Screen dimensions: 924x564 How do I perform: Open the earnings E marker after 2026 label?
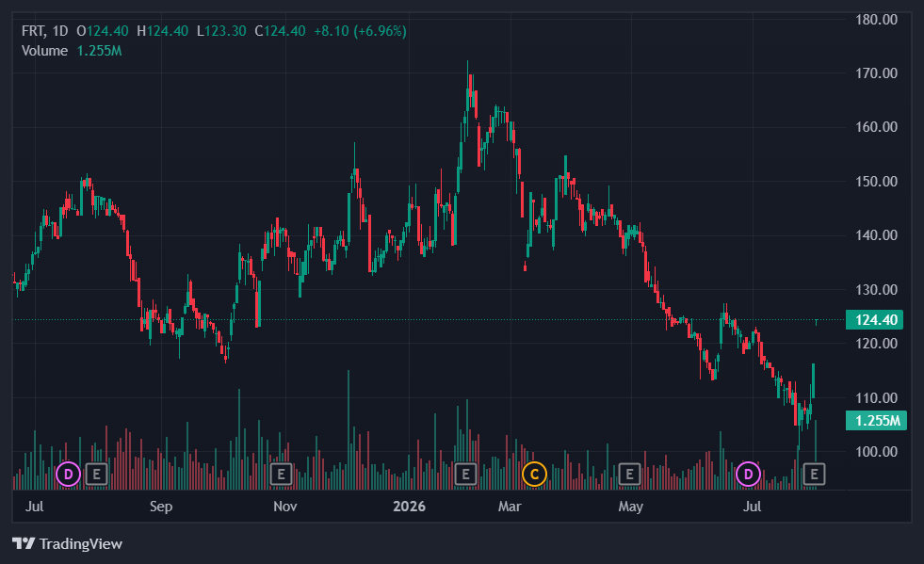pyautogui.click(x=465, y=474)
